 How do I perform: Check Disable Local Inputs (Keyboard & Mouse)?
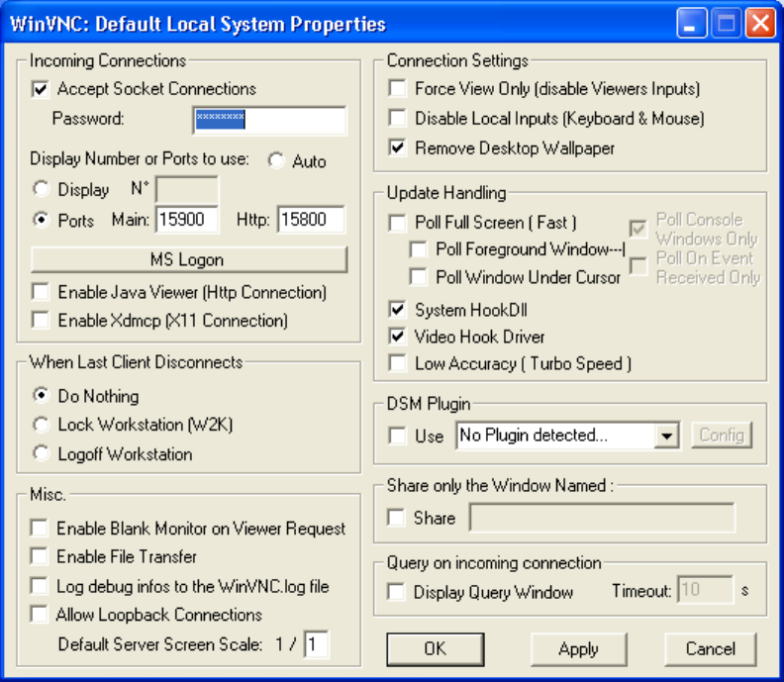pos(398,118)
